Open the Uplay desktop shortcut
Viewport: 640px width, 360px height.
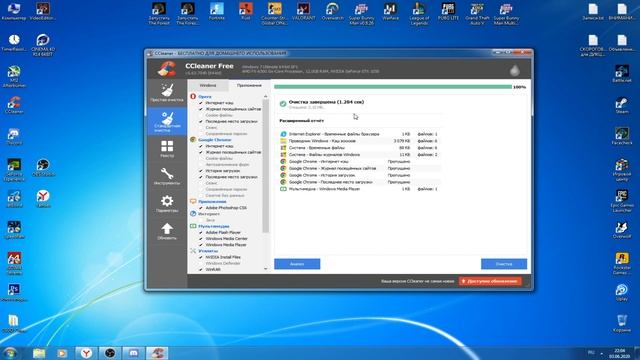[x=622, y=293]
